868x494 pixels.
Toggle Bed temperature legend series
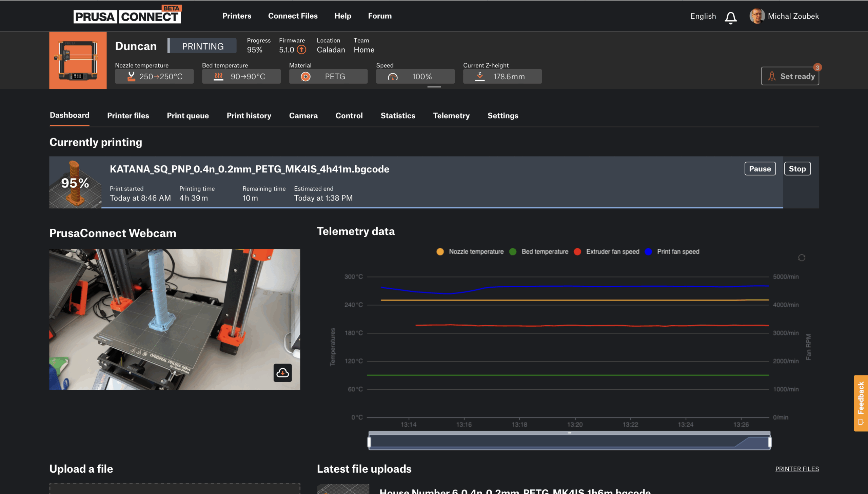coord(539,251)
